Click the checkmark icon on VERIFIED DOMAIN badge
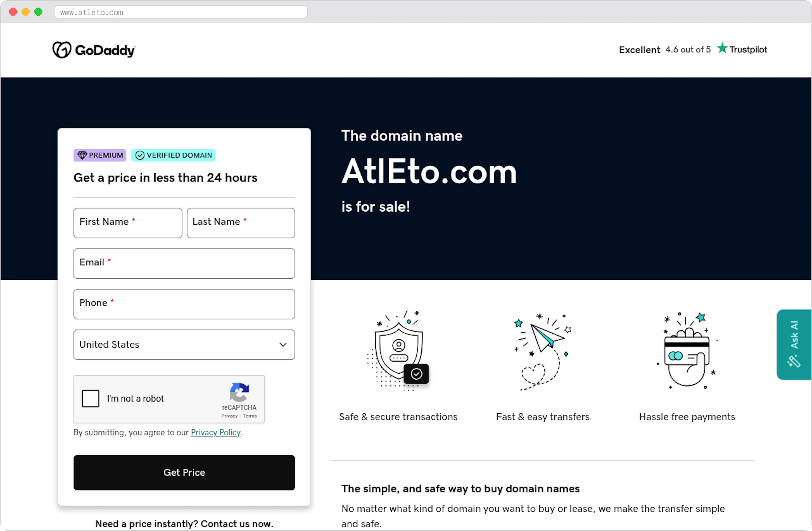This screenshot has width=812, height=531. click(140, 155)
